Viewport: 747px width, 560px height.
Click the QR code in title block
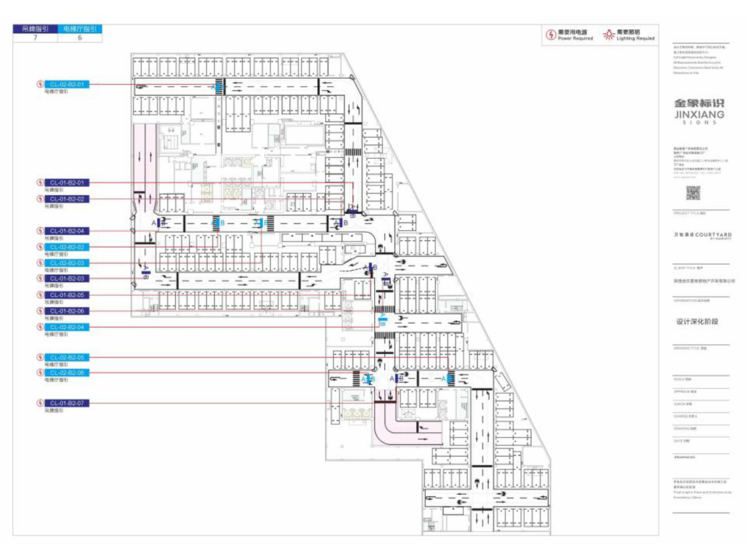click(x=693, y=193)
